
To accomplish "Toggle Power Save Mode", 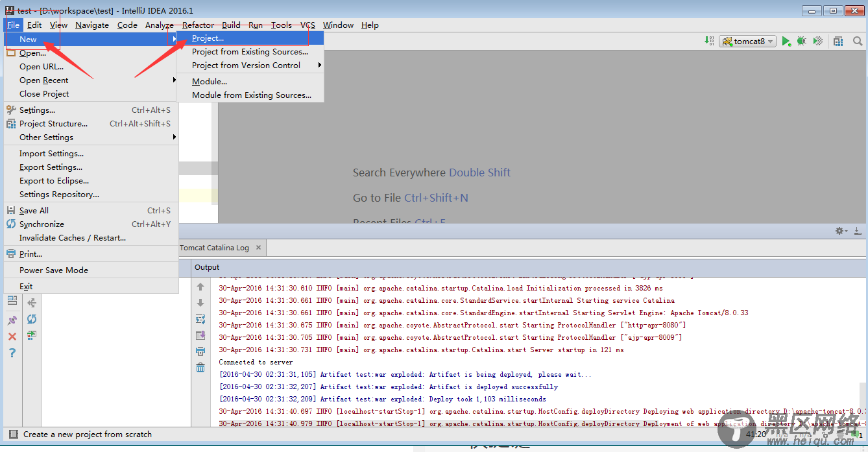I will pos(91,270).
